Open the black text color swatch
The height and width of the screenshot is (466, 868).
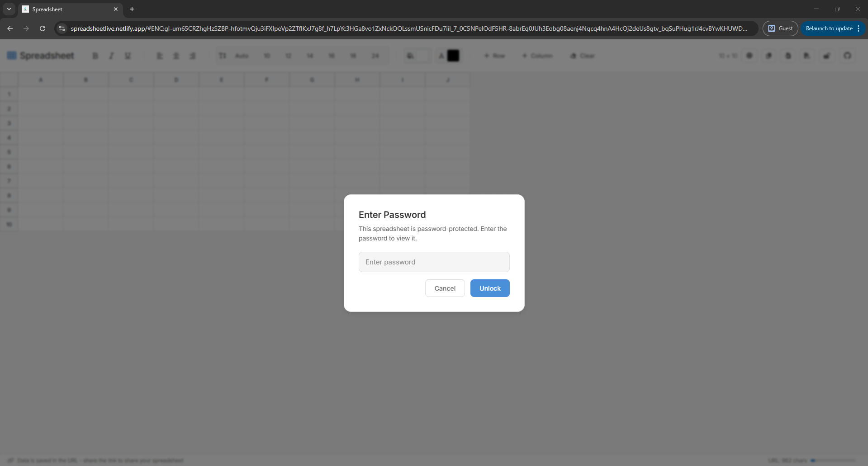click(453, 56)
